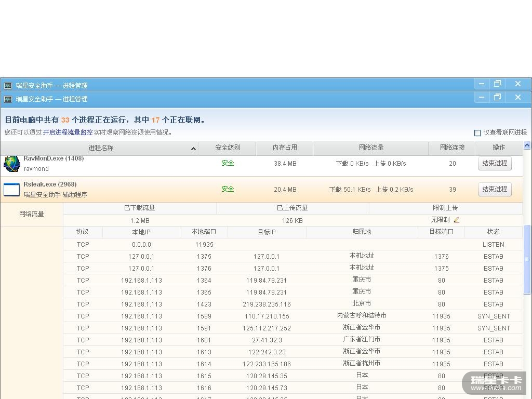
Task: Click local port 1423 cell
Action: point(204,304)
